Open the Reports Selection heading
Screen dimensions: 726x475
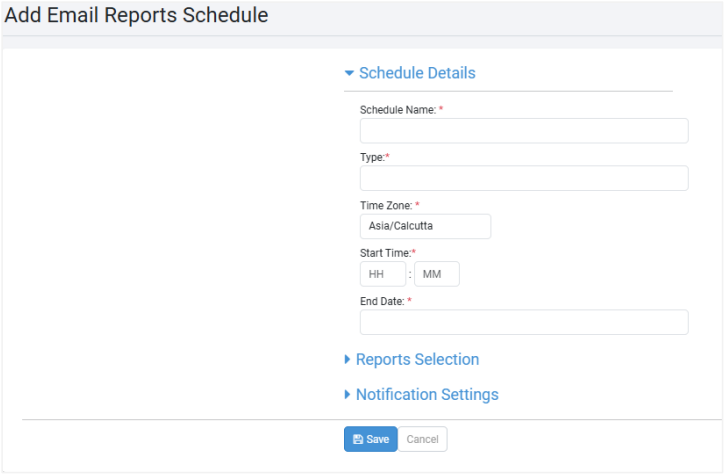coord(417,359)
